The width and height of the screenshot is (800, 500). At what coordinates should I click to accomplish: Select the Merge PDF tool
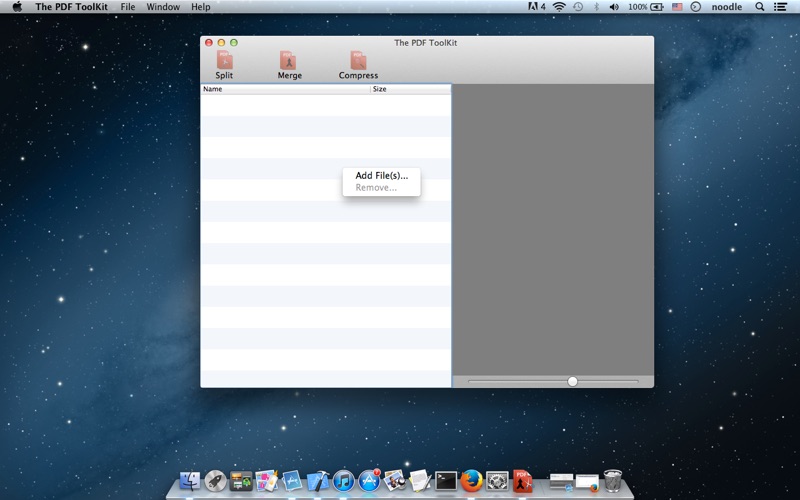click(289, 65)
